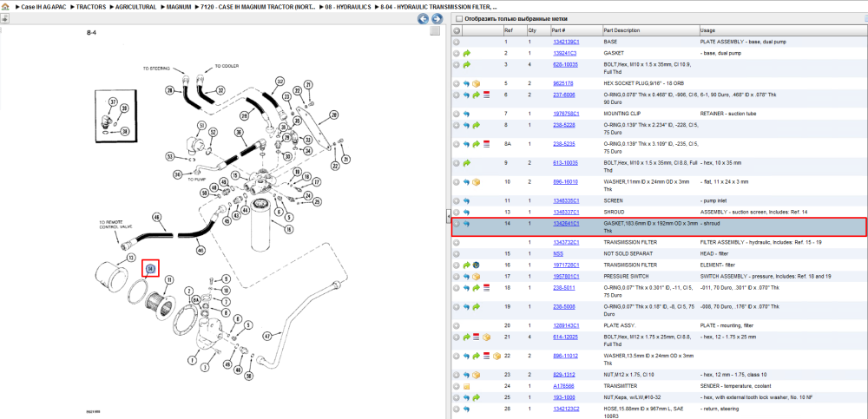The image size is (868, 419).
Task: Go to previous diagram page arrow
Action: click(x=423, y=19)
